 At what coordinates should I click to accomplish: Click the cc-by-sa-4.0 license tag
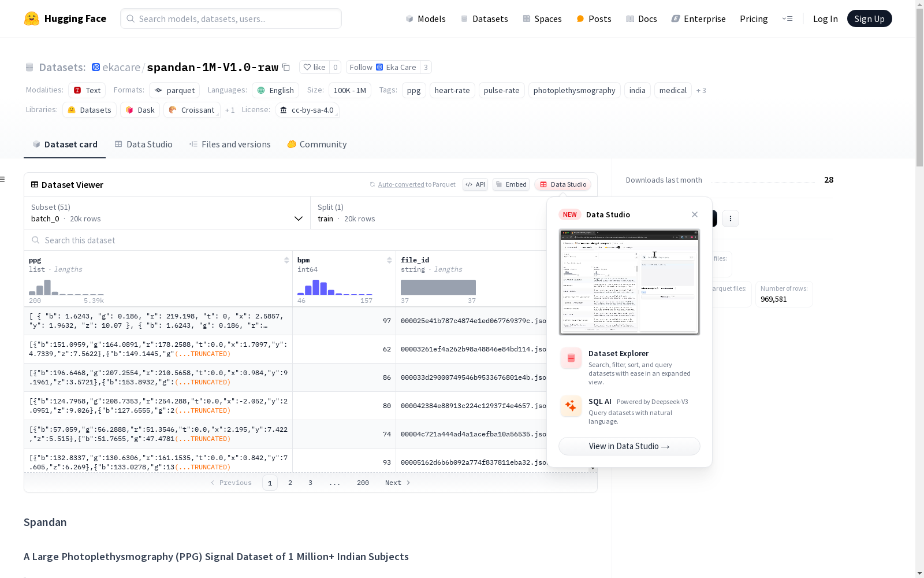pyautogui.click(x=307, y=110)
